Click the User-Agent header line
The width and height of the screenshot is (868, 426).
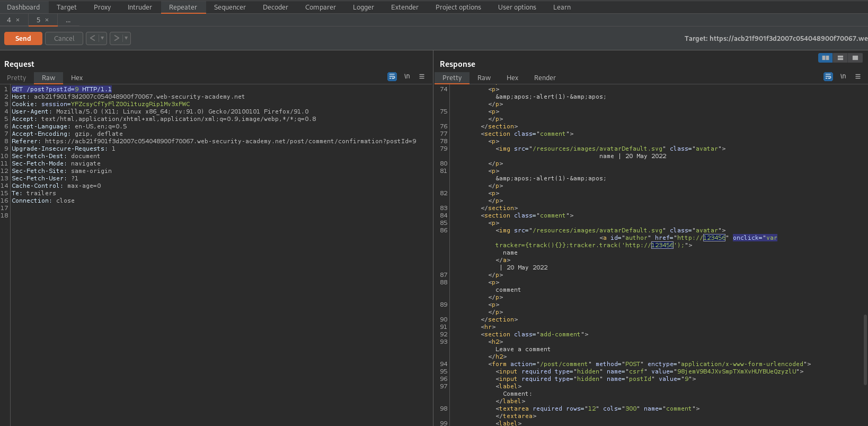click(160, 111)
